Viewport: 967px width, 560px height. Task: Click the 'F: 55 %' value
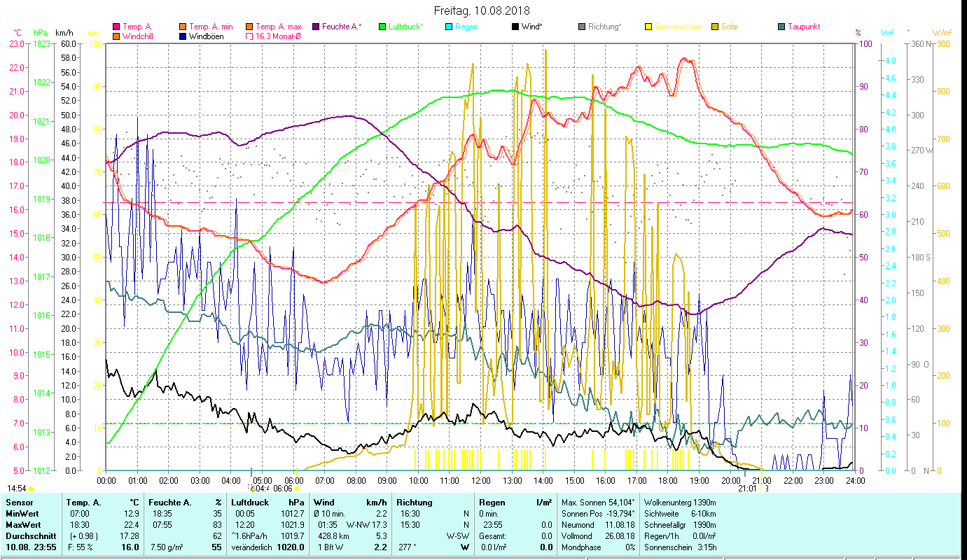pyautogui.click(x=79, y=547)
